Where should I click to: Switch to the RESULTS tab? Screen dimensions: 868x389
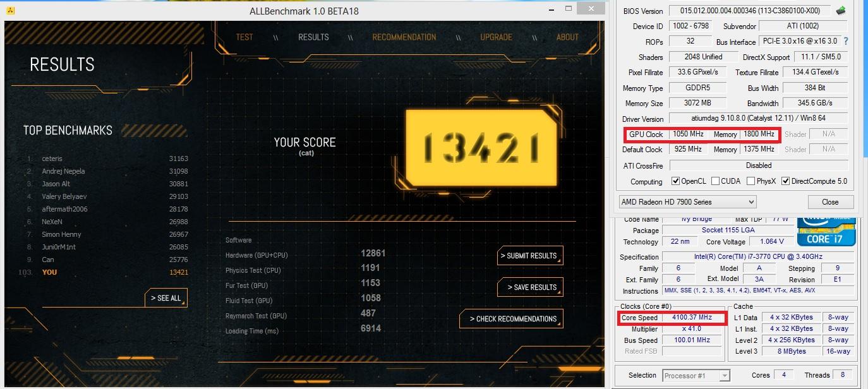(x=313, y=37)
